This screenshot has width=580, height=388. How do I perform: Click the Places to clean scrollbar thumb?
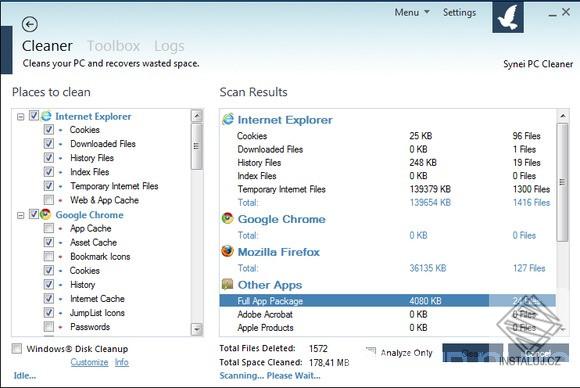197,146
